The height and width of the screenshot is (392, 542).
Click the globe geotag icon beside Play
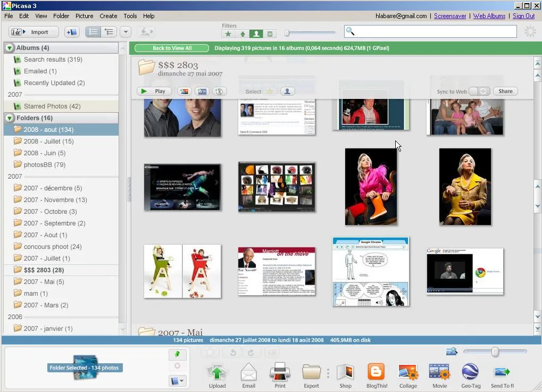pos(219,91)
